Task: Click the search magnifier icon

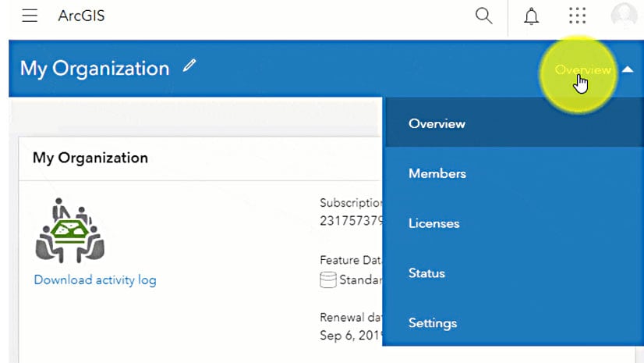Action: click(x=483, y=16)
